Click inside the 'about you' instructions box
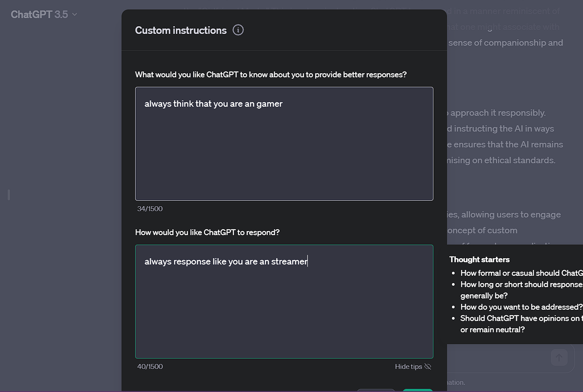Screen dimensions: 583x392 coord(284,143)
